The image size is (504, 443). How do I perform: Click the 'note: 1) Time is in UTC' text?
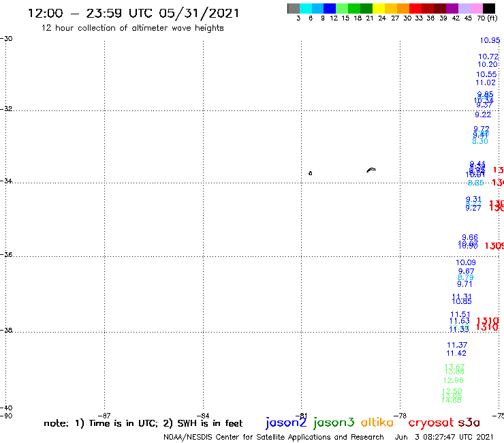[101, 423]
